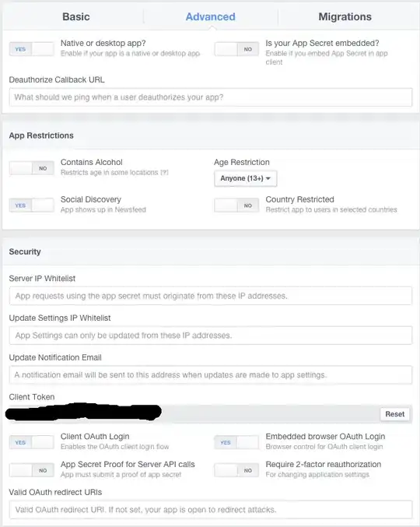Switch to the Basic tab

[x=76, y=17]
